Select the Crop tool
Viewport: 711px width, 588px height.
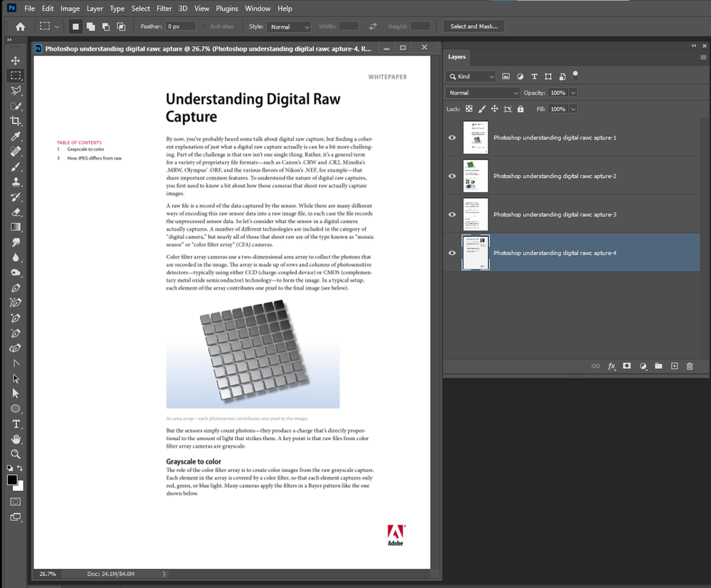16,121
